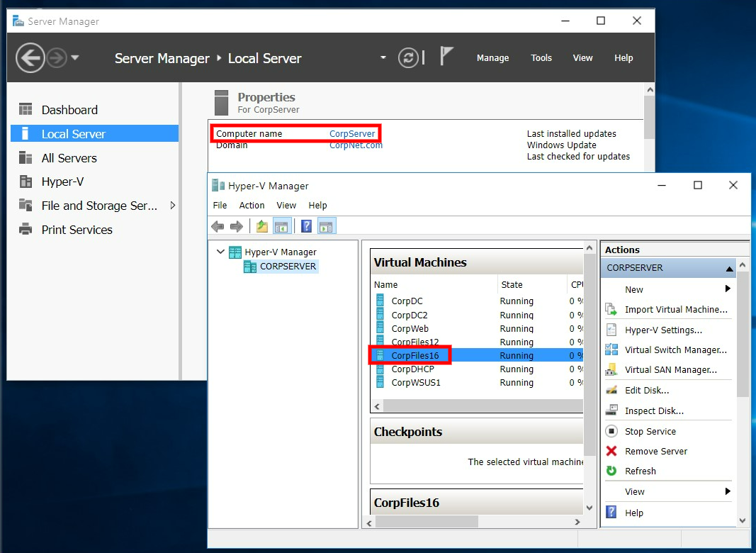Open the New submenu in Actions
Viewport: 756px width, 553px height.
[667, 289]
